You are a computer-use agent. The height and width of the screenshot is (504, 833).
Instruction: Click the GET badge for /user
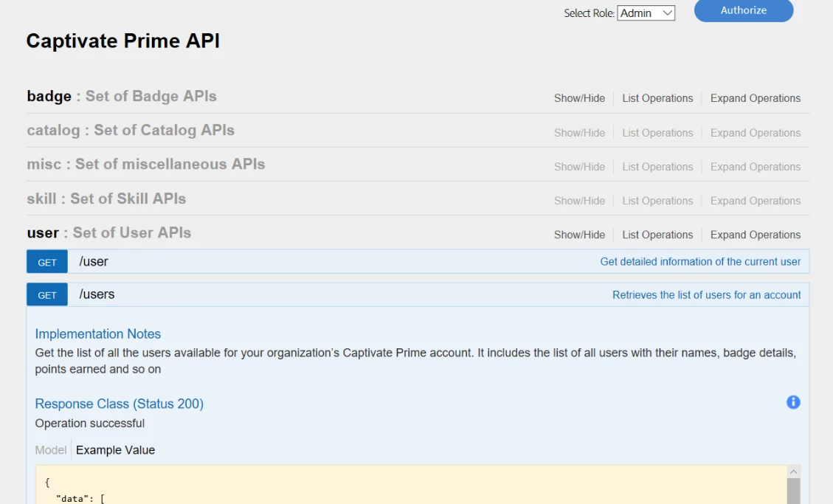coord(47,262)
